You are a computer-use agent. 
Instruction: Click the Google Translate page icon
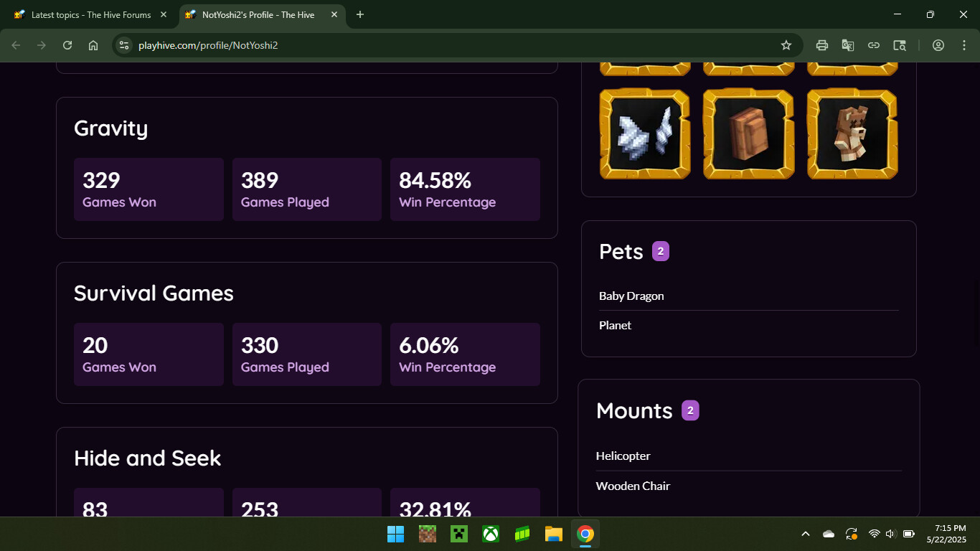tap(848, 44)
